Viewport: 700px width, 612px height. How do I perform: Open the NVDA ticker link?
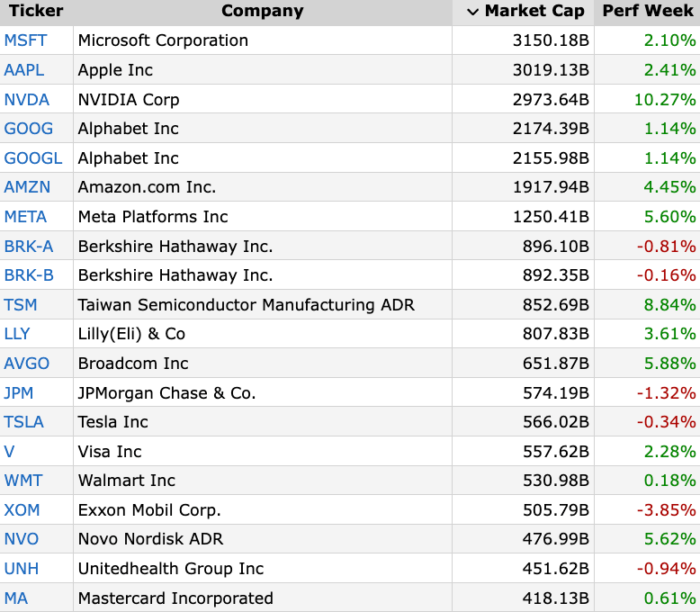[x=27, y=100]
